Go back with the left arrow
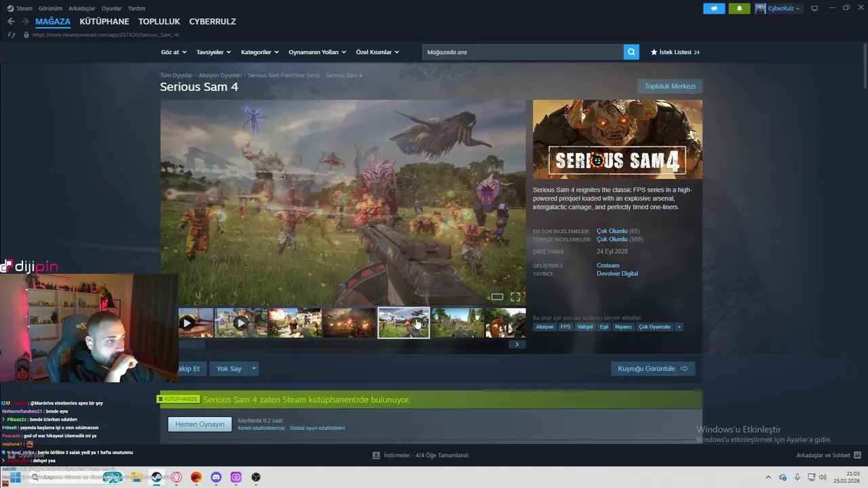 11,22
